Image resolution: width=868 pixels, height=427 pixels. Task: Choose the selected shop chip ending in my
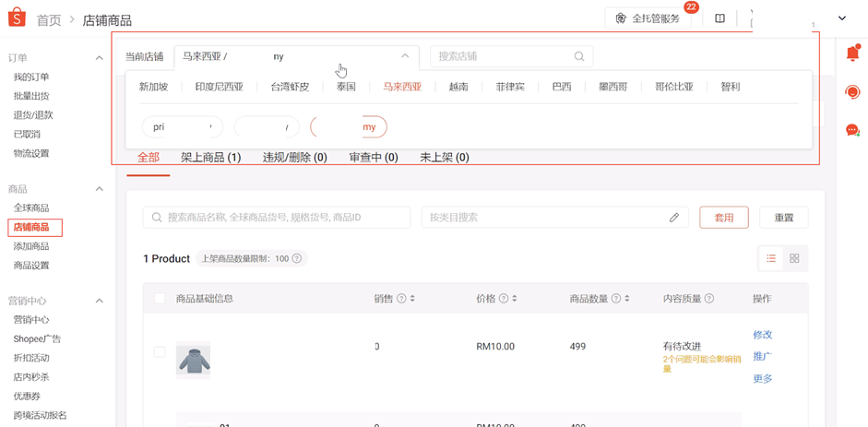(x=349, y=126)
